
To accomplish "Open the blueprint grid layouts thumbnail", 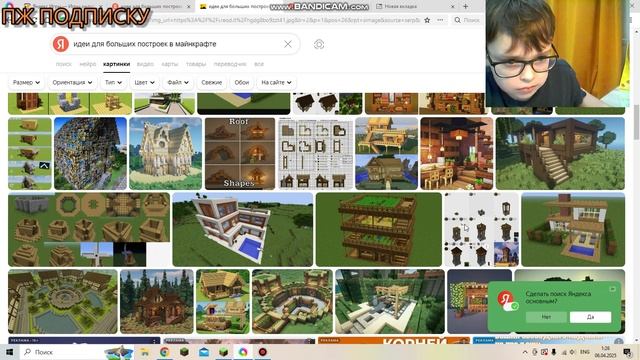I will [x=315, y=153].
